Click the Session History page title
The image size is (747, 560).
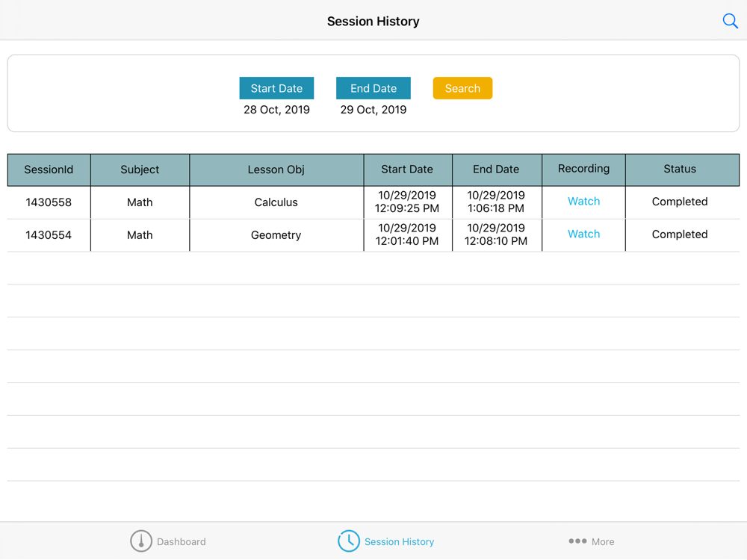[373, 21]
